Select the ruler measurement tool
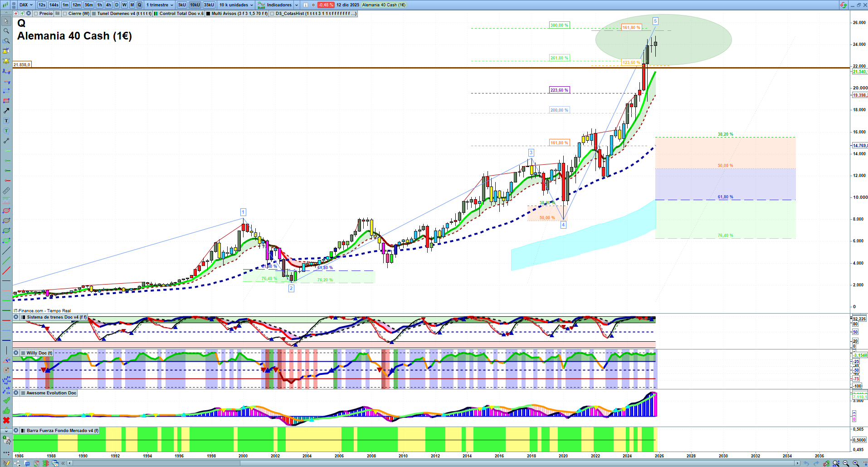The width and height of the screenshot is (868, 467). [x=6, y=191]
